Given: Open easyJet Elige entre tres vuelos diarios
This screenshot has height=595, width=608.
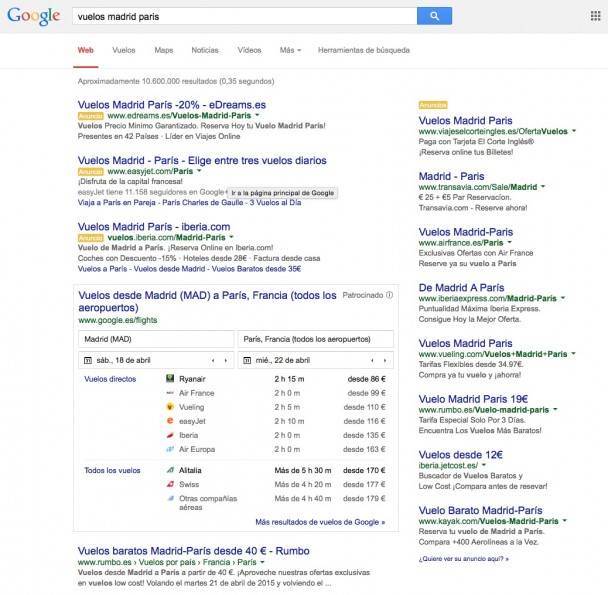Looking at the screenshot, I should click(202, 160).
